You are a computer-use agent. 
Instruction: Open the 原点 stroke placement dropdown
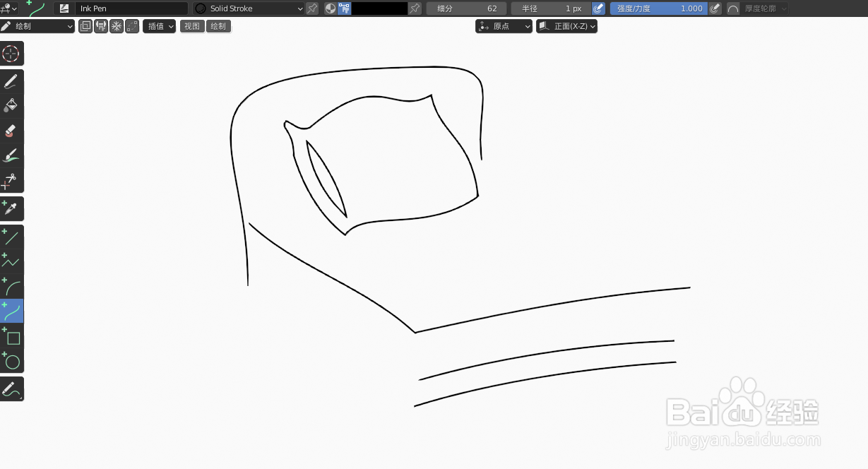pyautogui.click(x=504, y=26)
